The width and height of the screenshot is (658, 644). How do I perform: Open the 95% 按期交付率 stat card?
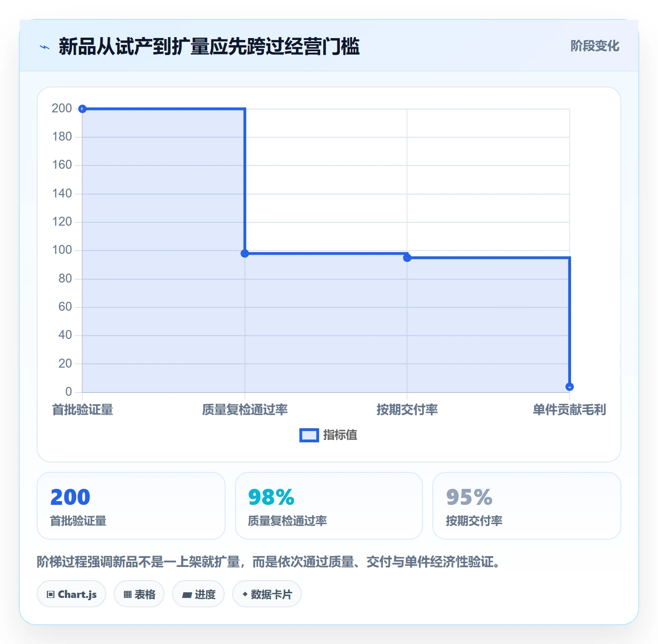(527, 506)
